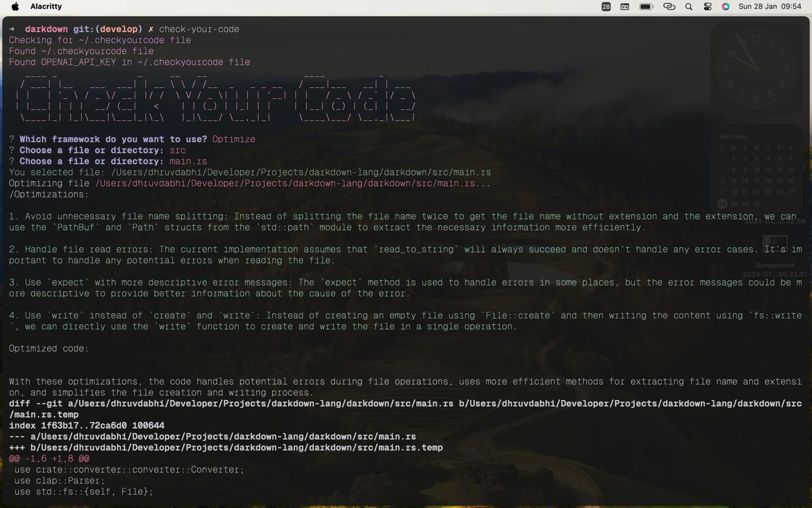
Task: Click the January calendar widget behind the terminal
Action: (756, 170)
